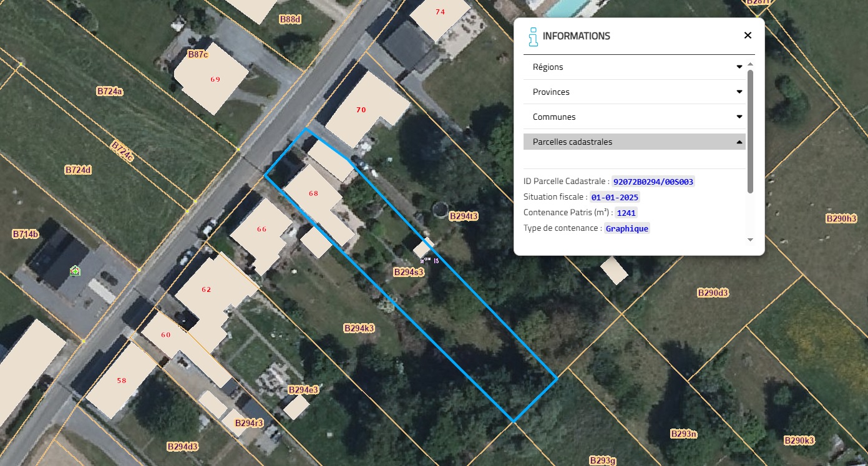Viewport: 868px width, 466px height.
Task: Select building number 62 on map
Action: (207, 289)
